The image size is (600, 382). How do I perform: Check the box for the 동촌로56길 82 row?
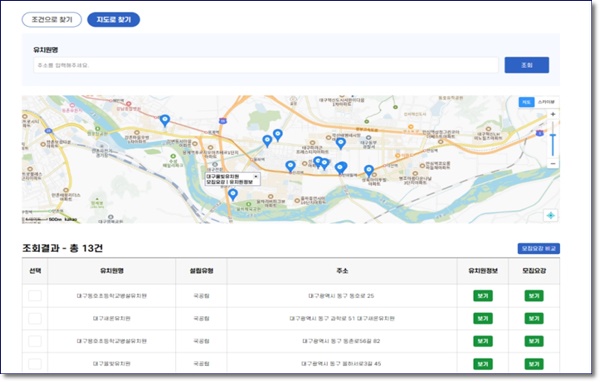coord(35,341)
